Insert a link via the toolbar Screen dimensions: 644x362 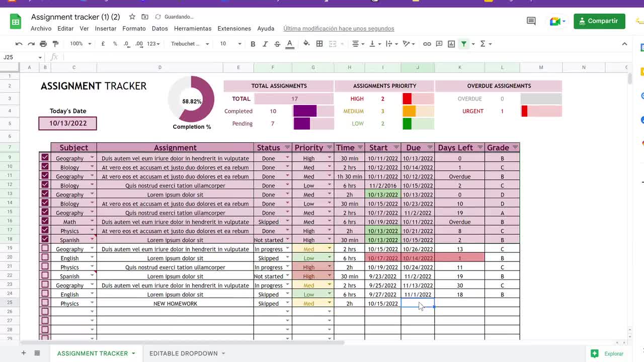(427, 44)
